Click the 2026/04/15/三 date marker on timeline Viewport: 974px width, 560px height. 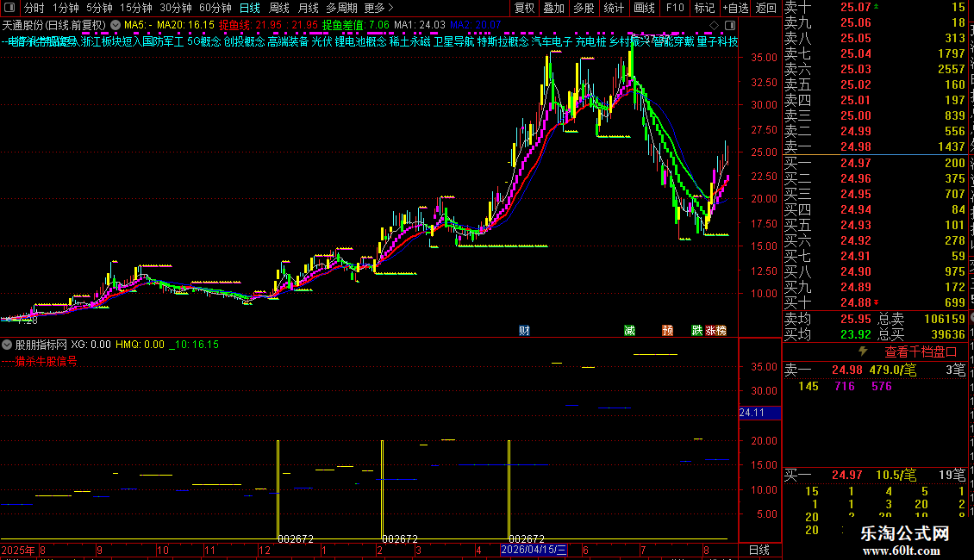[534, 550]
